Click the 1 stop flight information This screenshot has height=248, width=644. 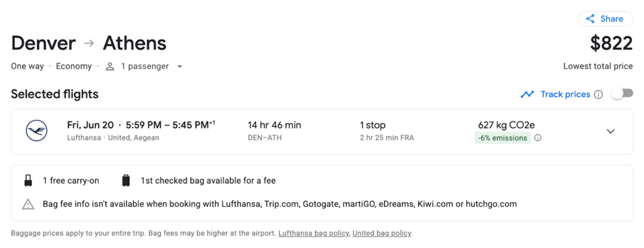coord(373,125)
